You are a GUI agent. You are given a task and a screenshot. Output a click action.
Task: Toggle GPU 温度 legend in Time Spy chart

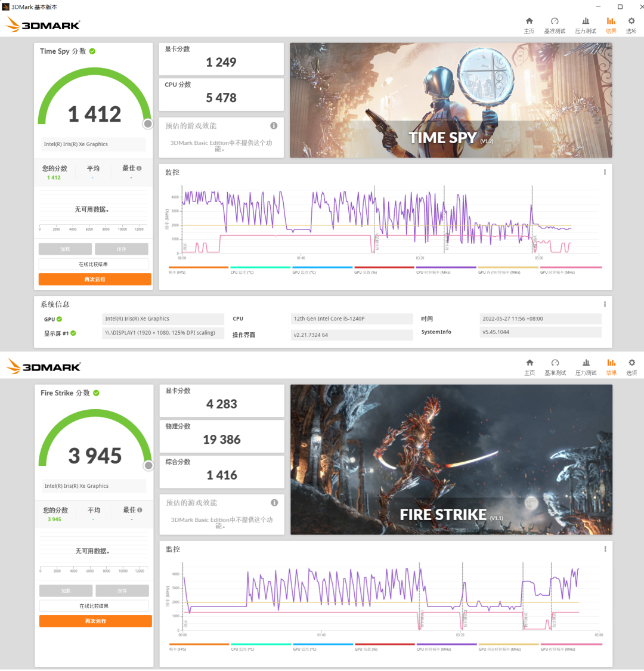(x=322, y=270)
